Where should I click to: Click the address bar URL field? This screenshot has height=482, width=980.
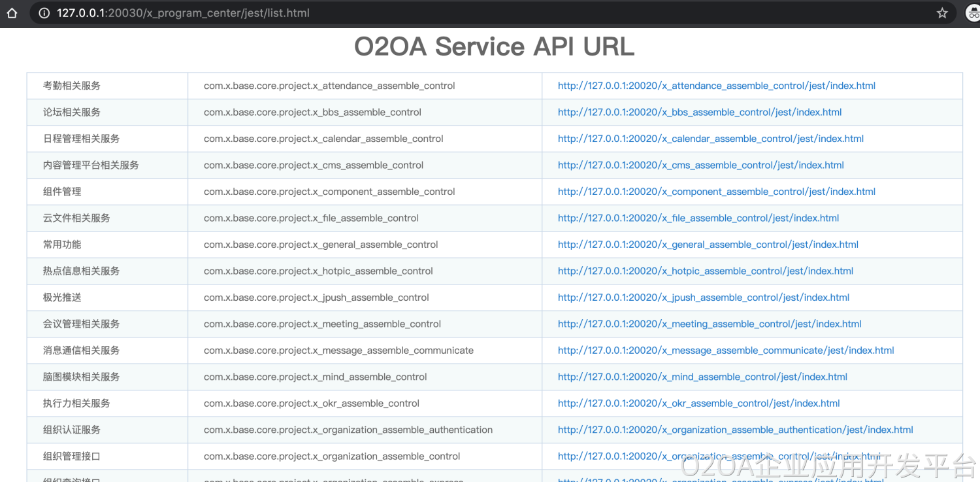click(x=457, y=13)
